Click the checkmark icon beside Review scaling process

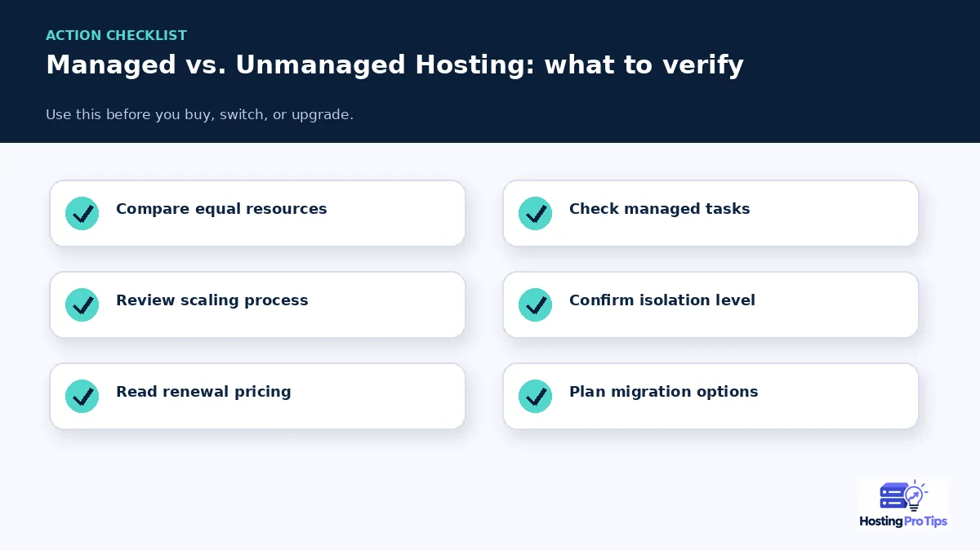click(x=82, y=304)
